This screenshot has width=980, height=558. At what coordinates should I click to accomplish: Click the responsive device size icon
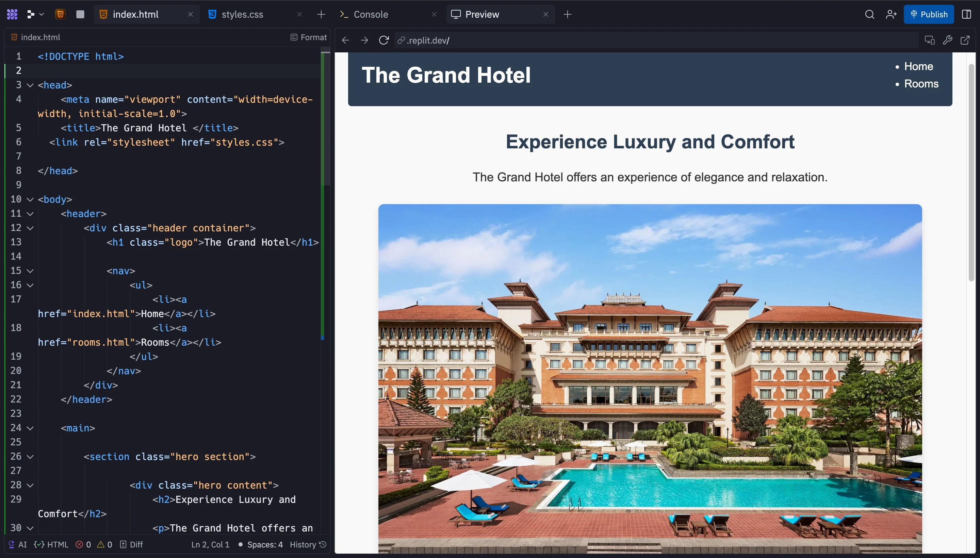(929, 40)
